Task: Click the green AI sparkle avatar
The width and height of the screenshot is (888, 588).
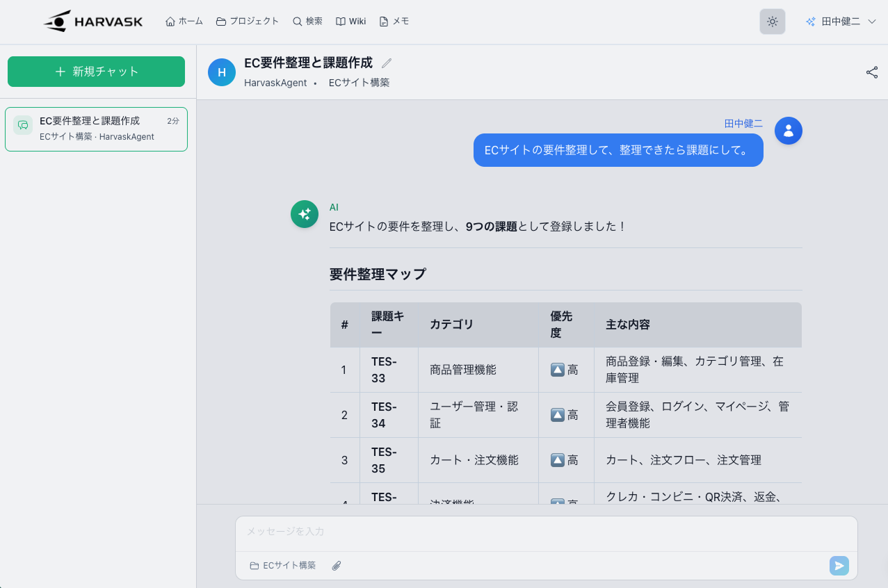Action: pyautogui.click(x=304, y=214)
